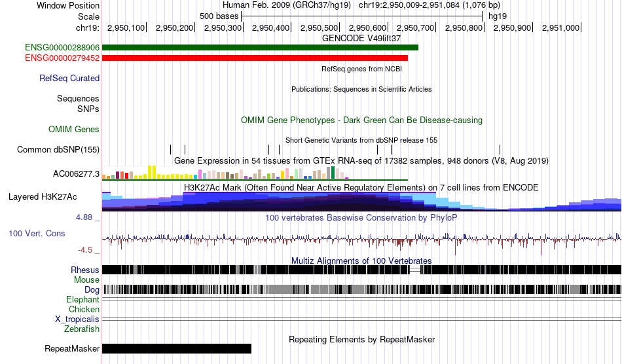Image resolution: width=622 pixels, height=364 pixels.
Task: Click the GENCODE V49lift37 track title
Action: tap(361, 39)
